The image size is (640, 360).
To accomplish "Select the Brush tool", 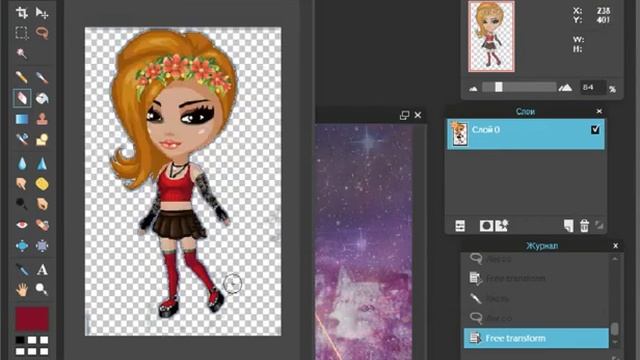I will point(42,77).
